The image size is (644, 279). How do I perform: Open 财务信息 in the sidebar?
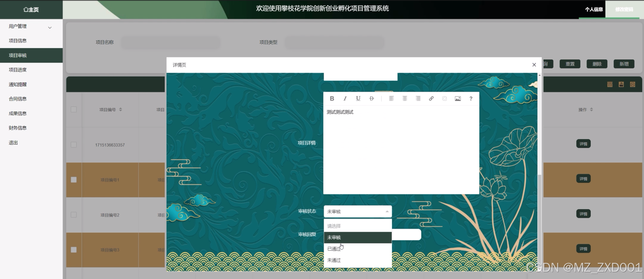(x=31, y=128)
